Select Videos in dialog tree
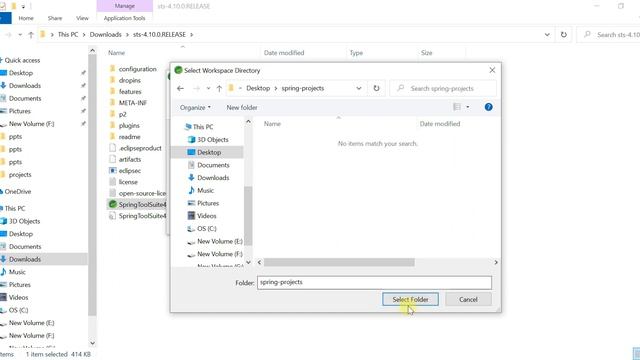Viewport: 640px width, 360px height. click(x=202, y=216)
